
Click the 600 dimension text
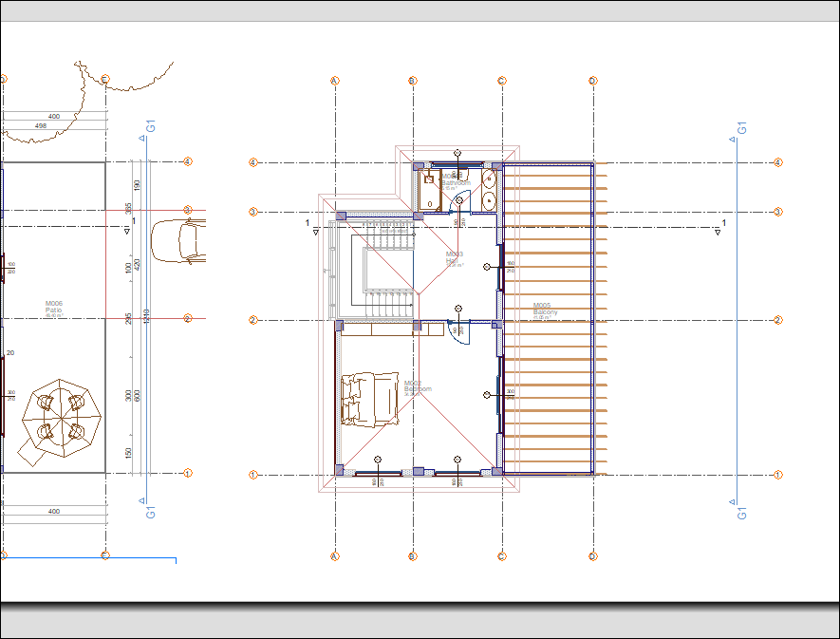[137, 396]
